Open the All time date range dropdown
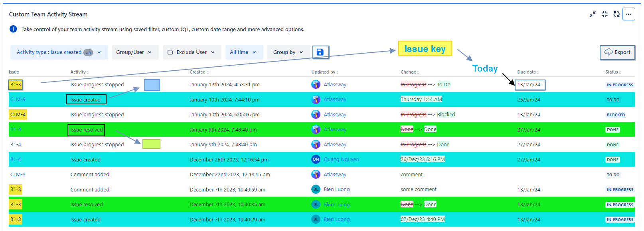 coord(243,52)
